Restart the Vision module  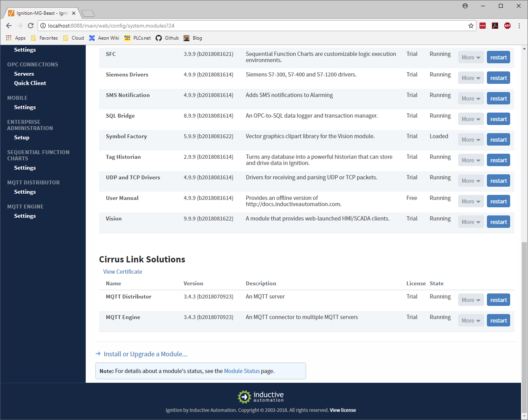[499, 222]
